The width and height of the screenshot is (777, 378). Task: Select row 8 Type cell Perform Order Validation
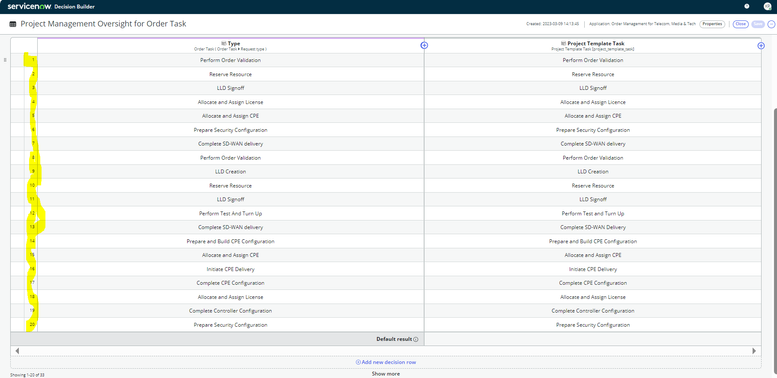coord(230,158)
